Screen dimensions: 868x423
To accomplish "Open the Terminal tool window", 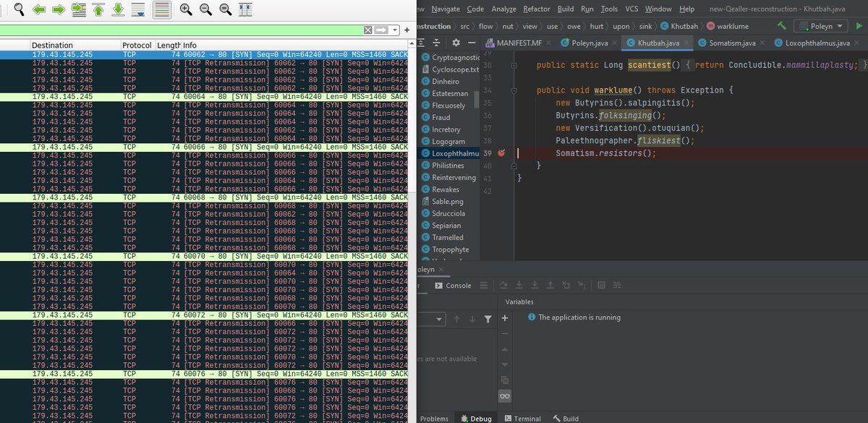I will [522, 419].
